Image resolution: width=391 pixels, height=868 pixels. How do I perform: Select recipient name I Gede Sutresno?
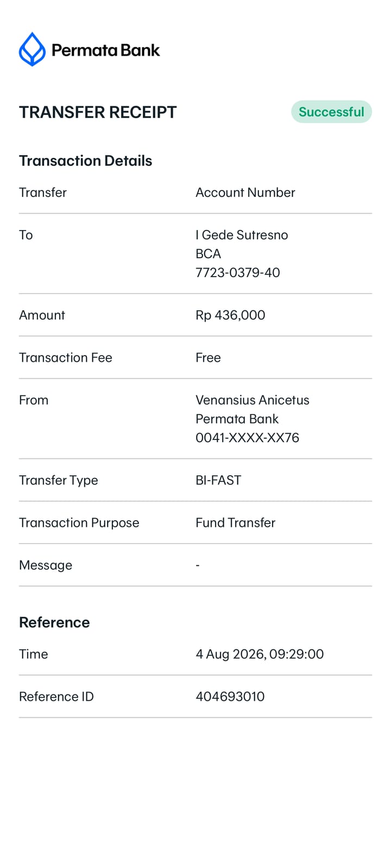242,235
